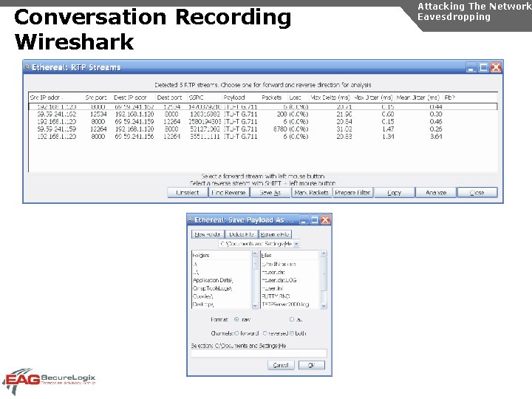The image size is (532, 399).
Task: Click the RTP Streams title bar icon
Action: 27,66
